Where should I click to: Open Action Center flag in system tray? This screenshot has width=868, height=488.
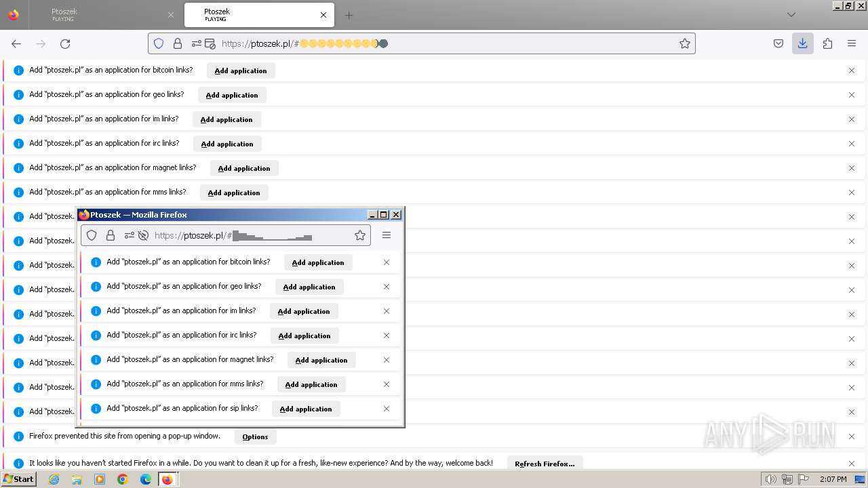pos(803,479)
